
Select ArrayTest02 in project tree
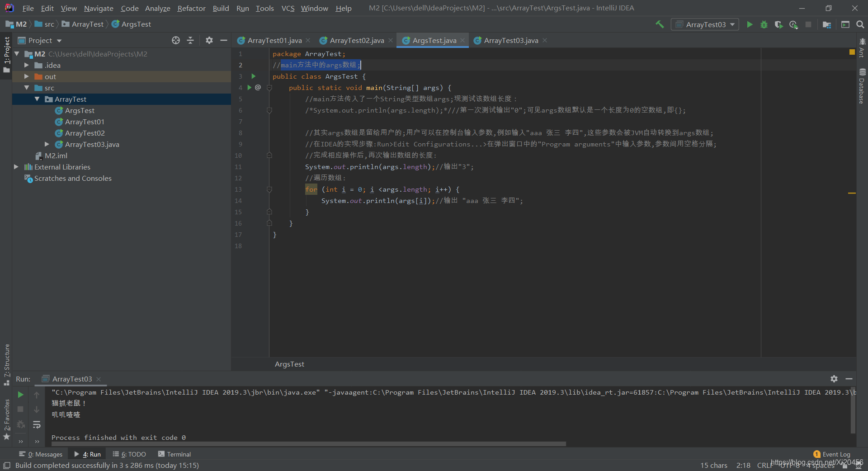[x=85, y=133]
